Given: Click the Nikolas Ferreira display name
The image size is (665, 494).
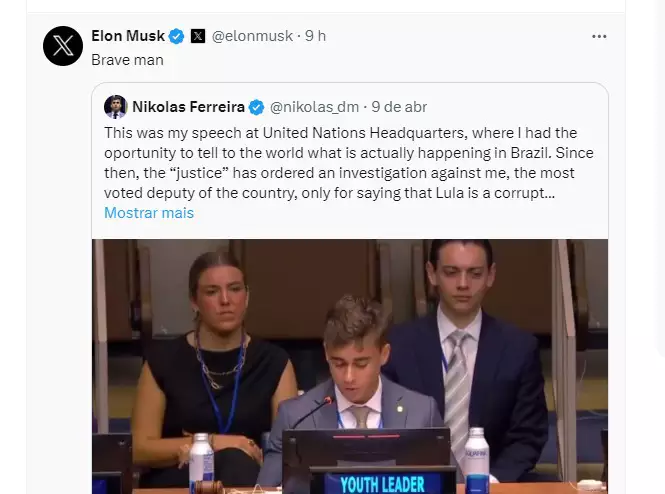Looking at the screenshot, I should [188, 107].
